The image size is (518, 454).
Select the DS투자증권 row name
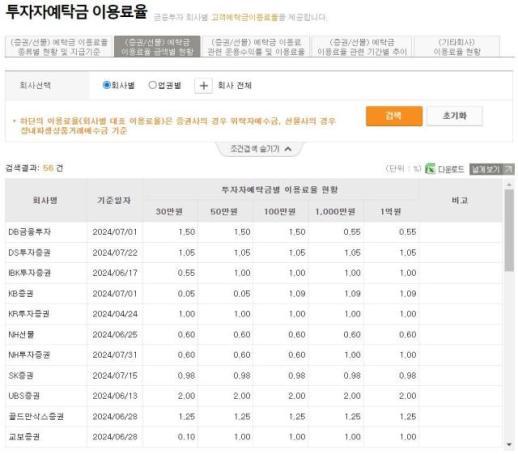coord(29,253)
